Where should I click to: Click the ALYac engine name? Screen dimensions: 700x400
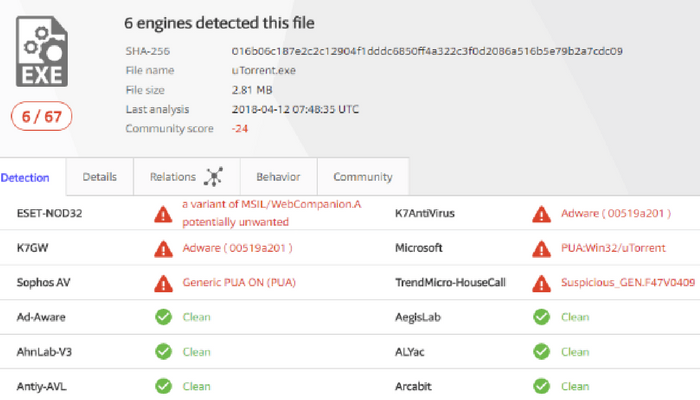click(409, 352)
